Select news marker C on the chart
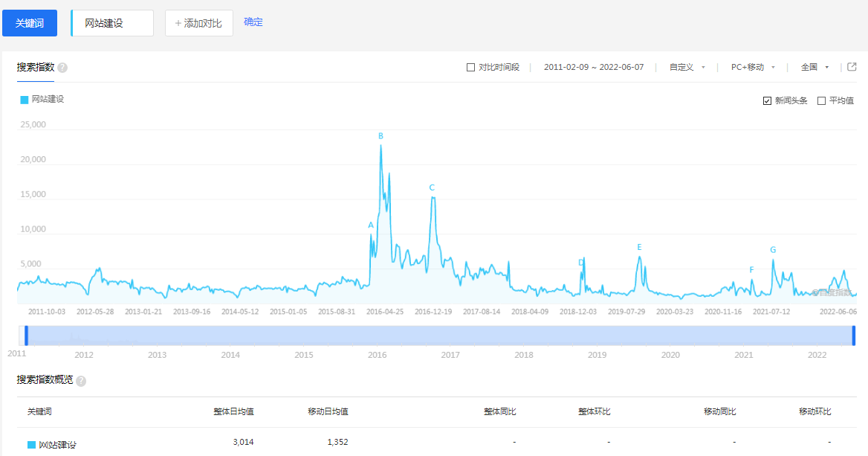This screenshot has height=456, width=868. (x=432, y=188)
